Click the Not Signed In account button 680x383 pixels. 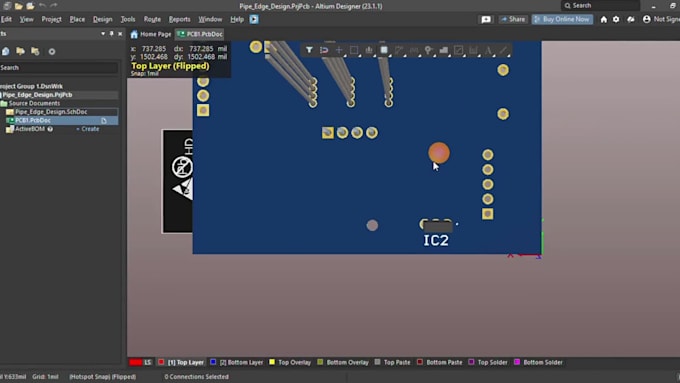tap(661, 19)
